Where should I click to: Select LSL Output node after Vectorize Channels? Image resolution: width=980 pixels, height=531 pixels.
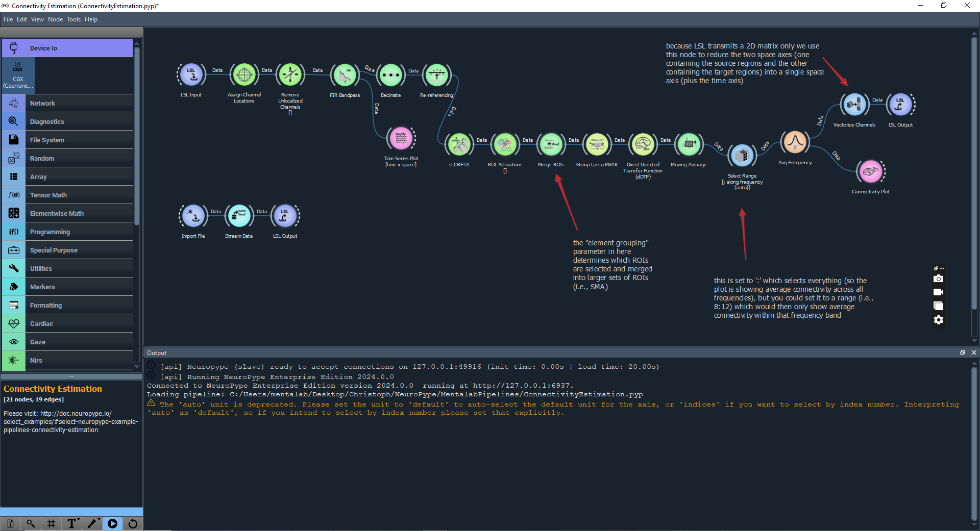pos(900,105)
